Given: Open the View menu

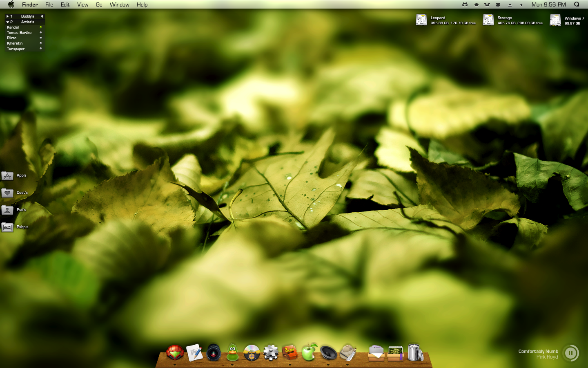Looking at the screenshot, I should coord(82,4).
